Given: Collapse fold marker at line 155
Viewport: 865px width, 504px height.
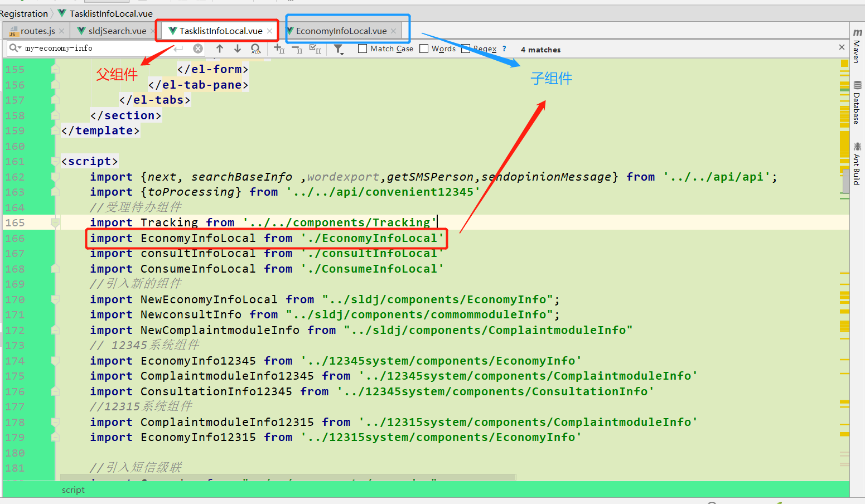Looking at the screenshot, I should click(x=55, y=69).
